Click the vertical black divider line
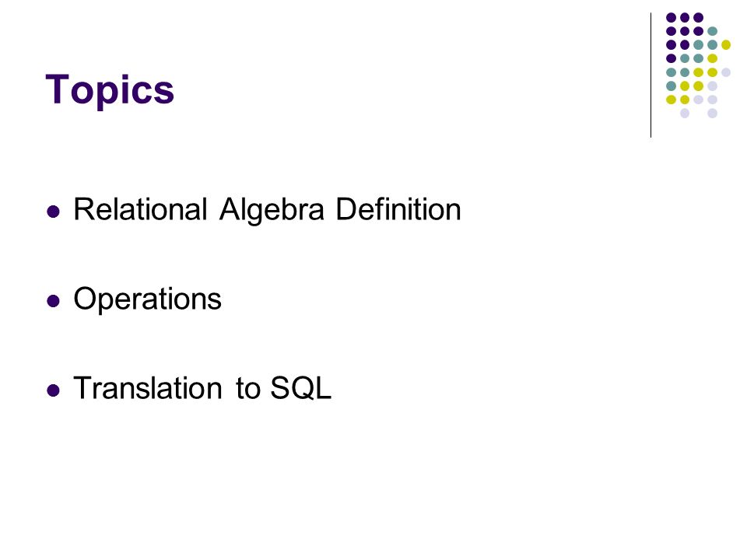Screen dimensions: 747x560 tap(651, 75)
